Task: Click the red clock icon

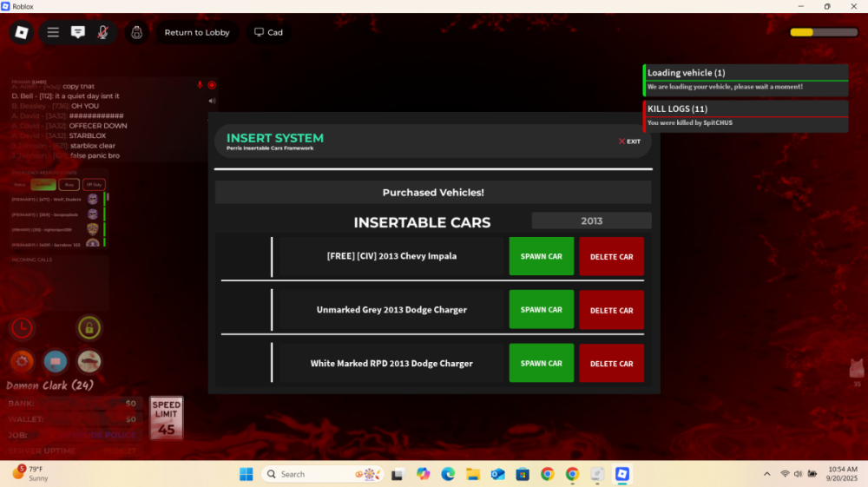Action: click(22, 328)
